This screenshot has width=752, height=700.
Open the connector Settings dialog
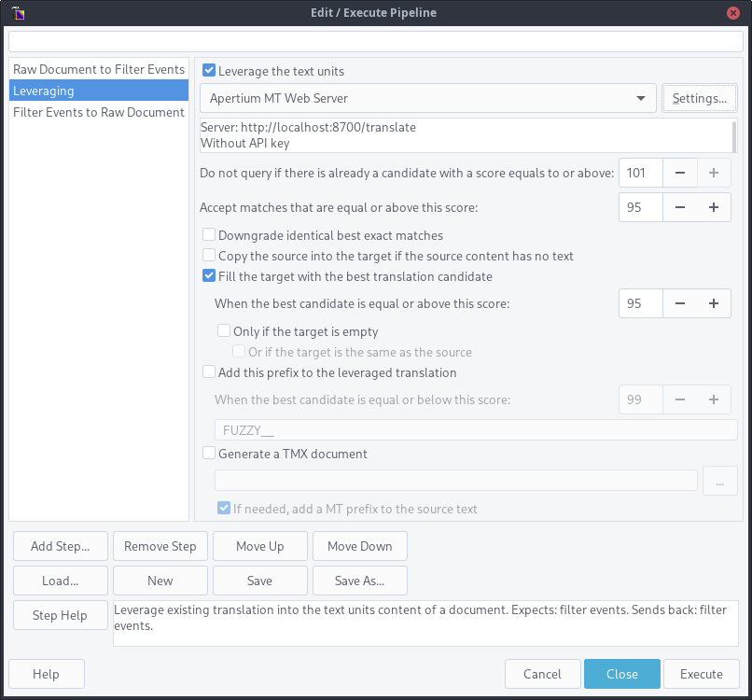(x=699, y=98)
